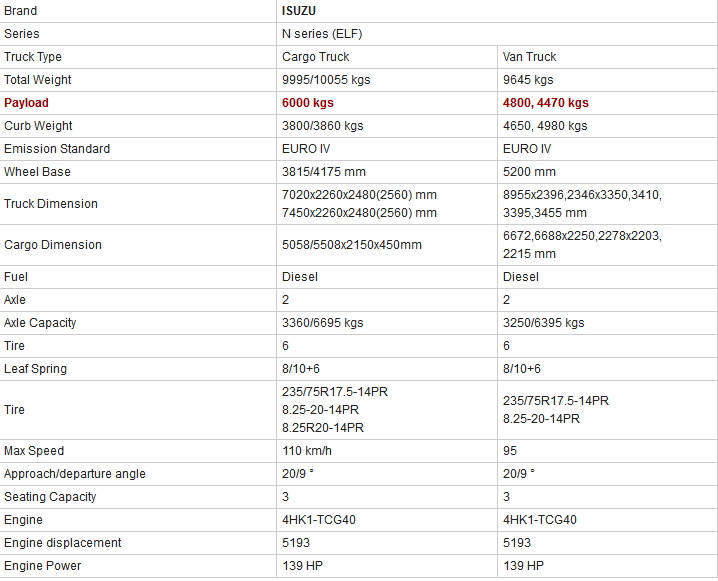Click the red Payload row label
Image resolution: width=718 pixels, height=581 pixels.
(x=26, y=103)
